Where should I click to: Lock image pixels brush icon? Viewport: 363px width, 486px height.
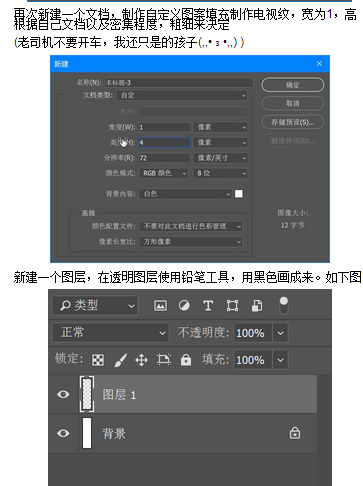point(120,360)
